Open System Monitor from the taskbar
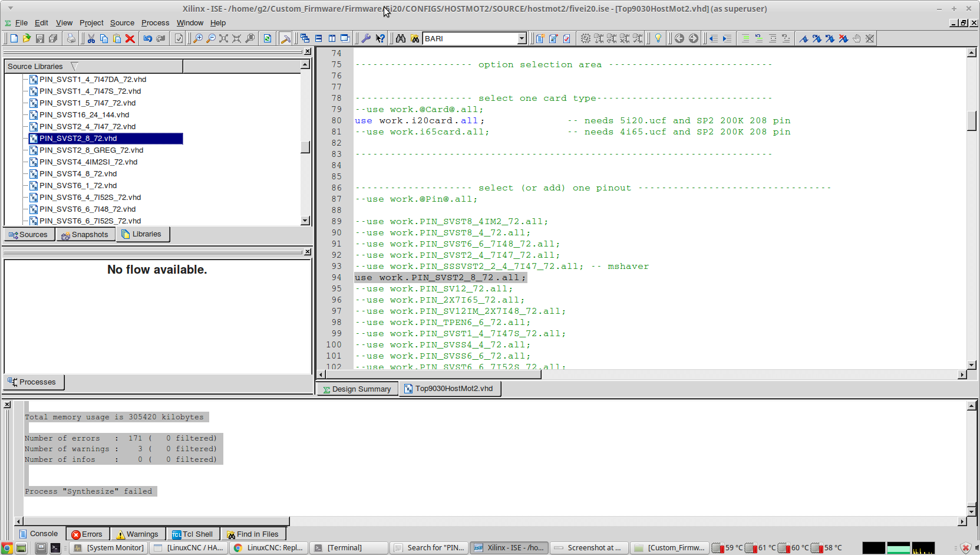This screenshot has height=555, width=980. pyautogui.click(x=110, y=548)
